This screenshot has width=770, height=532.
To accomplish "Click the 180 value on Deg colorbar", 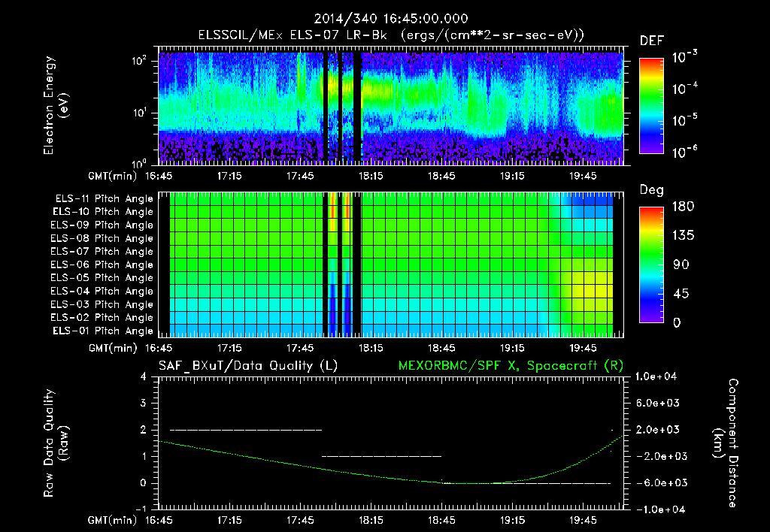I will pyautogui.click(x=683, y=207).
